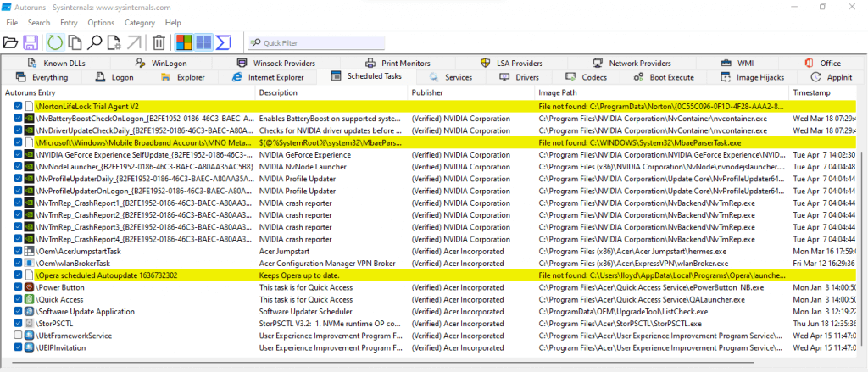Viewport: 868px width, 372px height.
Task: Open Find with the magnifier icon
Action: [x=95, y=42]
